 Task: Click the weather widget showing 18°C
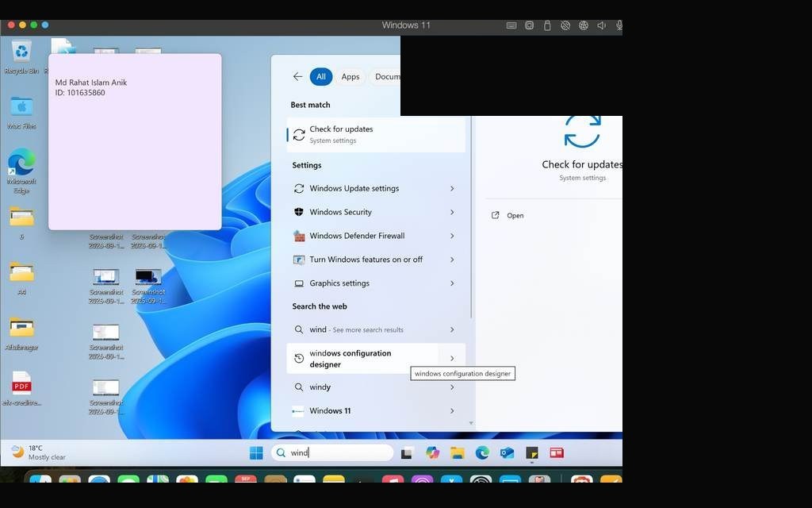(x=39, y=452)
